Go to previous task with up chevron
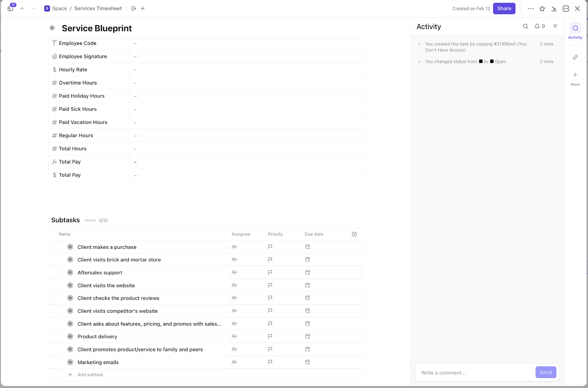 click(x=22, y=8)
